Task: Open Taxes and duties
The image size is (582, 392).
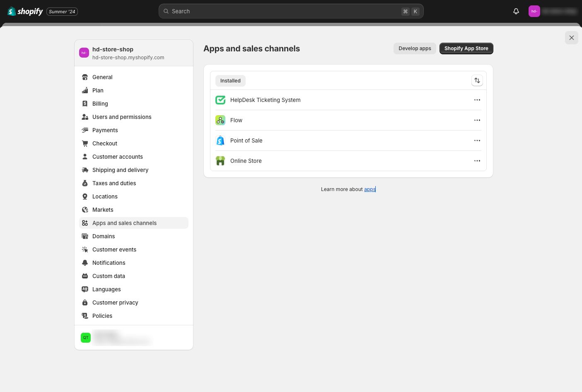Action: [134, 183]
